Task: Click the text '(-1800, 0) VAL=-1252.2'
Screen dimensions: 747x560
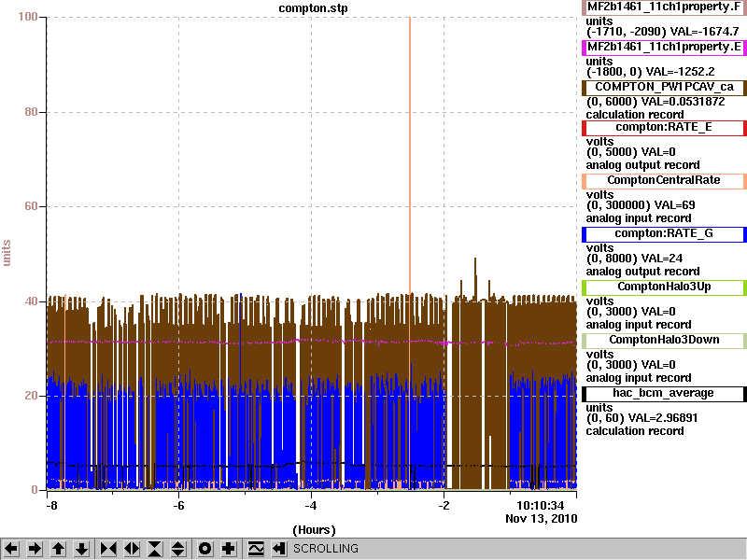Action: click(650, 72)
